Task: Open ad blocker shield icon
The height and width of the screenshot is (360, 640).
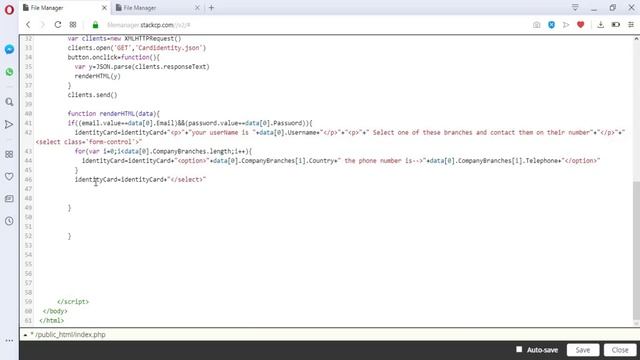Action: 551,25
